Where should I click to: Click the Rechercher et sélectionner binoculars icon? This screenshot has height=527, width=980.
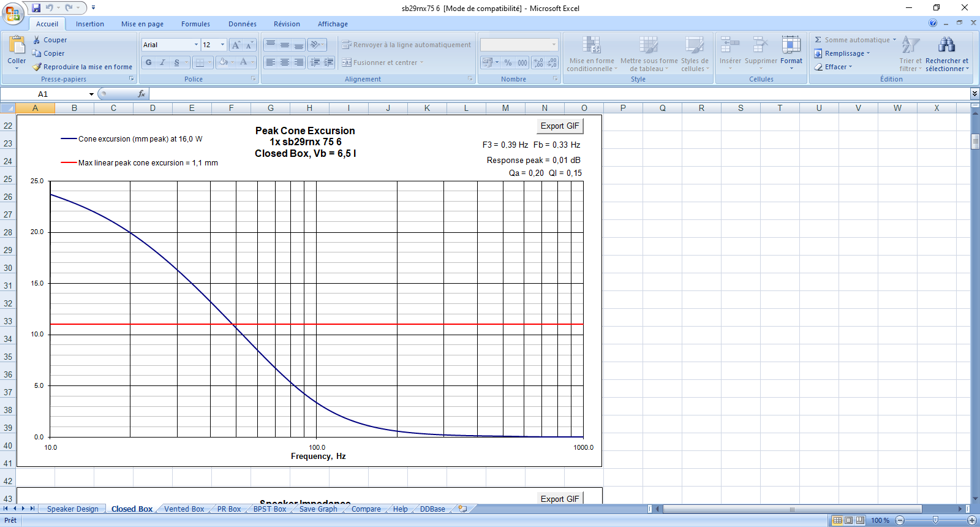946,45
